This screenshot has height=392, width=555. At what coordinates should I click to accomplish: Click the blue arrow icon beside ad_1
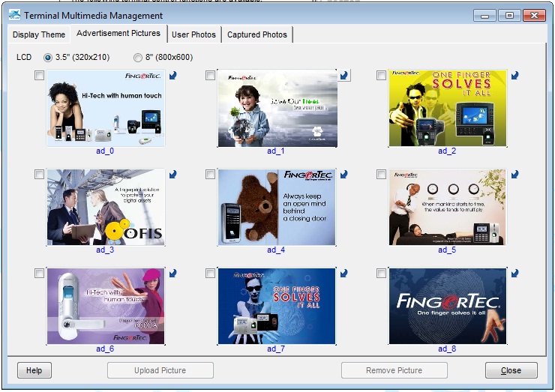pyautogui.click(x=343, y=76)
